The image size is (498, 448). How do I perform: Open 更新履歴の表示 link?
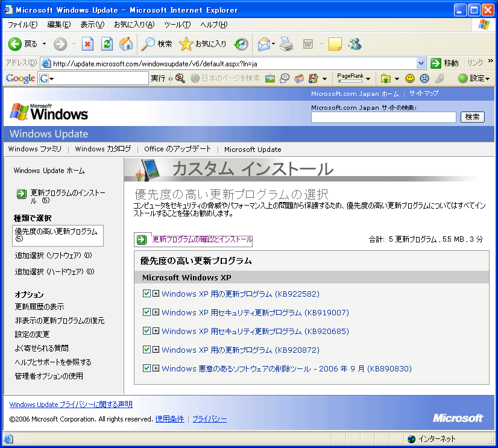39,307
